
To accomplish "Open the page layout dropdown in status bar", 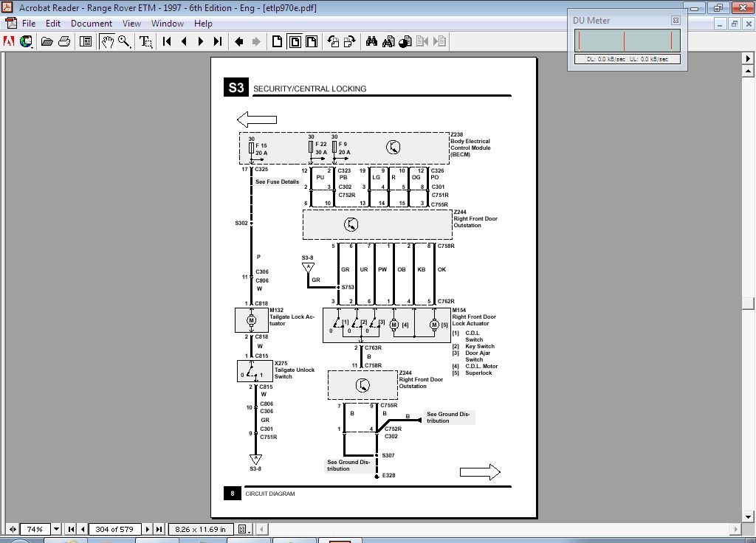I will (x=244, y=529).
